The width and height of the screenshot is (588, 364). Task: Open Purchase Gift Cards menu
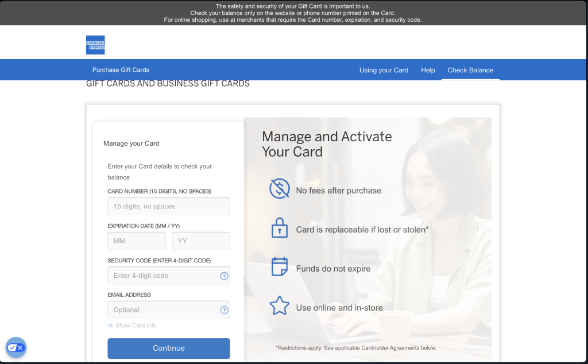(x=121, y=69)
